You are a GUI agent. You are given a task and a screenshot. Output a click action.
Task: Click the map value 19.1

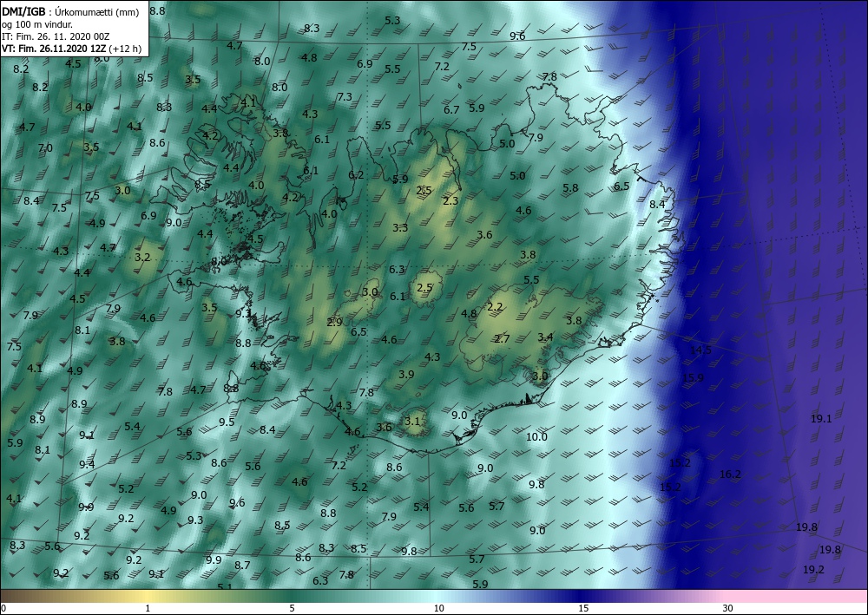tap(821, 419)
